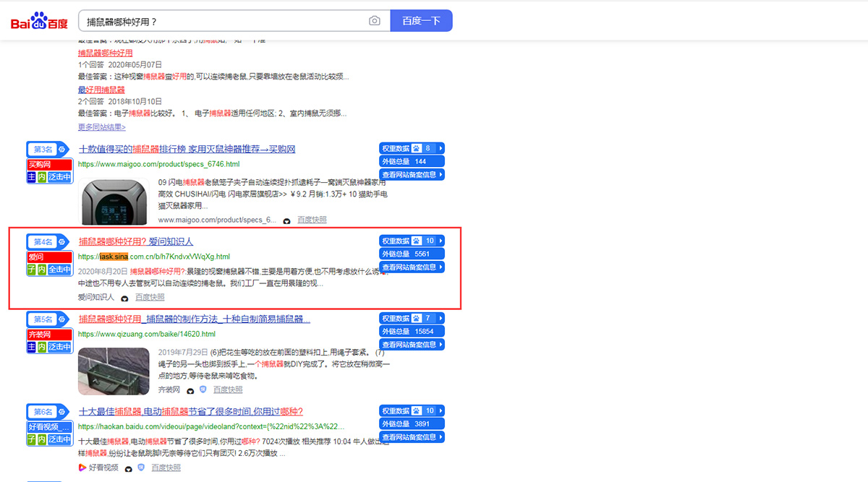Click the refresh icon beside the 第4名 badge

point(61,243)
